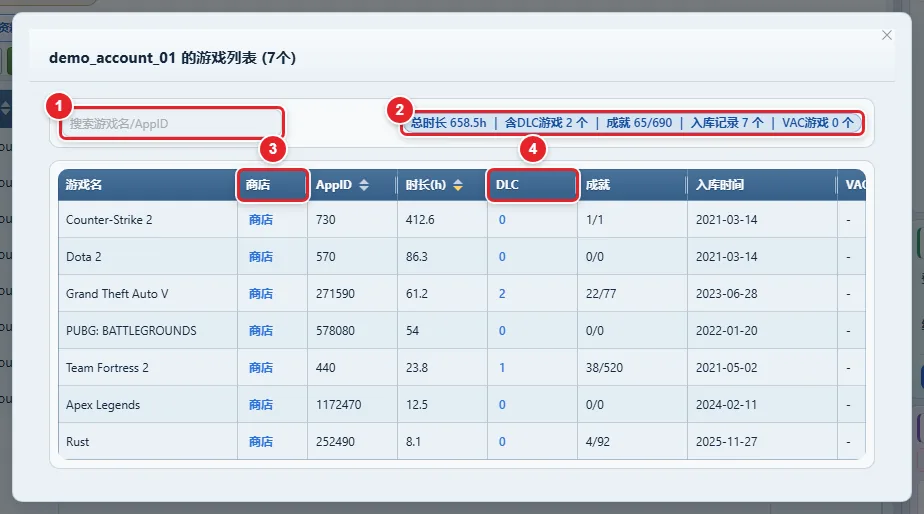
Task: Sort by AppID column arrows
Action: click(x=364, y=185)
